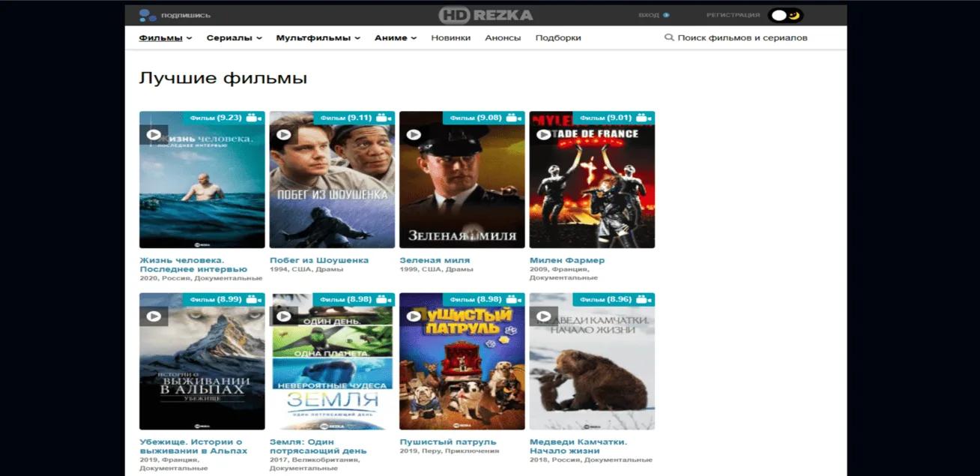980x476 pixels.
Task: Expand the Аниме dropdown menu
Action: click(396, 38)
